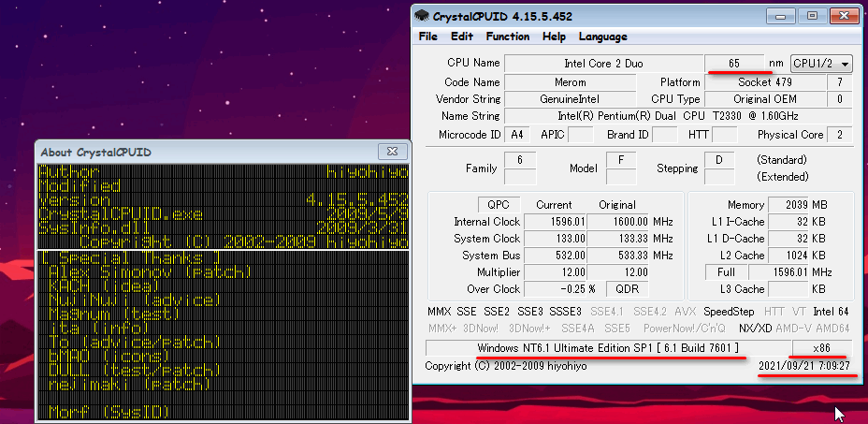
Task: Click the Platform field Socket 479
Action: [764, 82]
